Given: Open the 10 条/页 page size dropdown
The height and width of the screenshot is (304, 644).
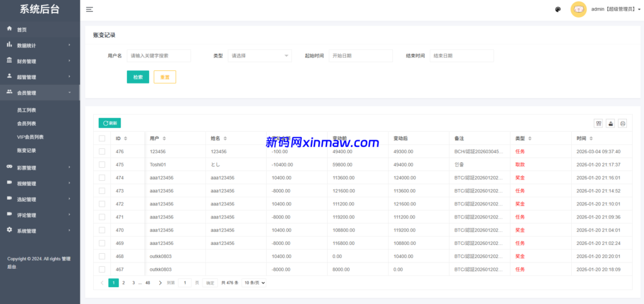Looking at the screenshot, I should 254,283.
